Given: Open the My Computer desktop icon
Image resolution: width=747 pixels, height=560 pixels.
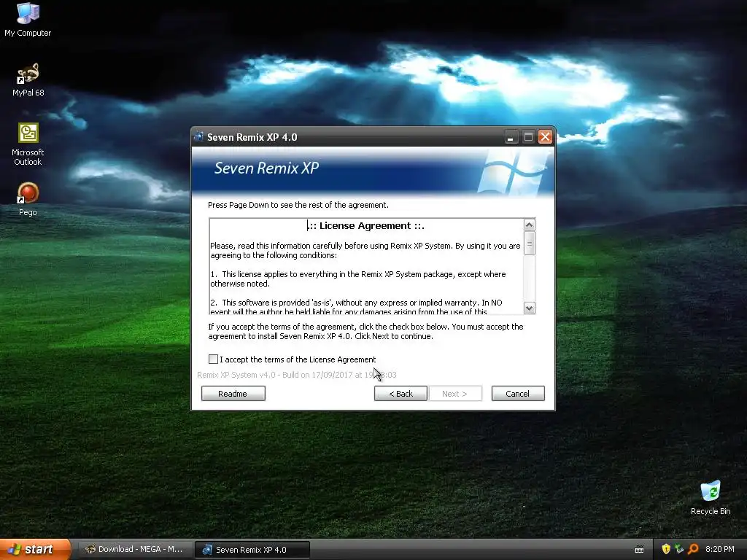Looking at the screenshot, I should click(28, 19).
